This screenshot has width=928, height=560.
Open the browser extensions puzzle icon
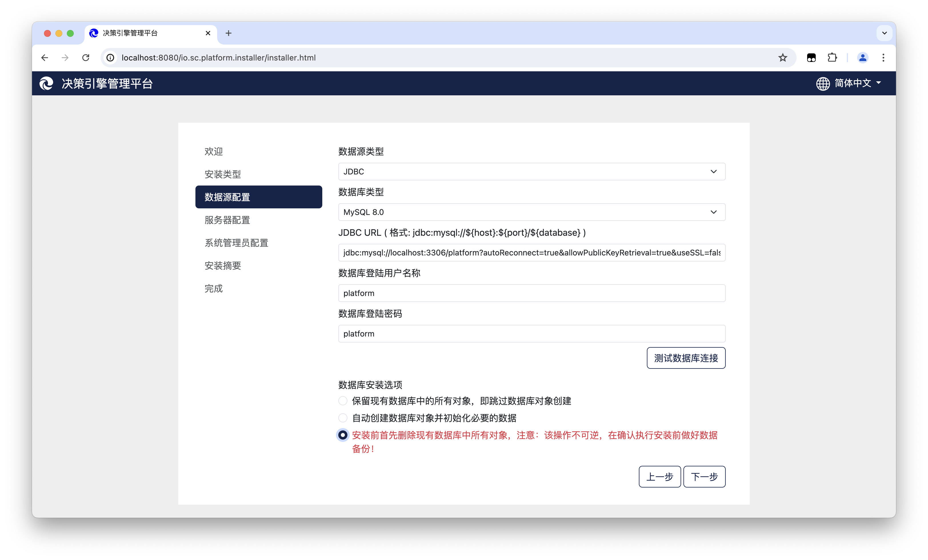pyautogui.click(x=832, y=58)
